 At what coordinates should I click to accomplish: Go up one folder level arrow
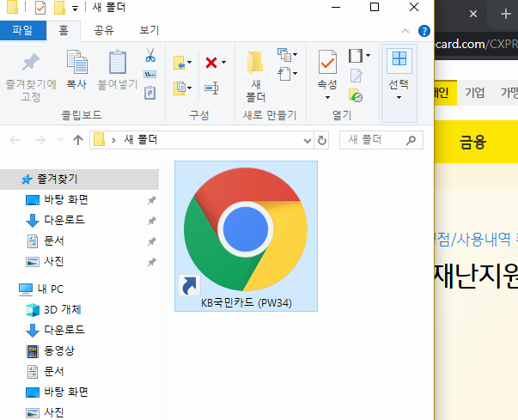(78, 140)
